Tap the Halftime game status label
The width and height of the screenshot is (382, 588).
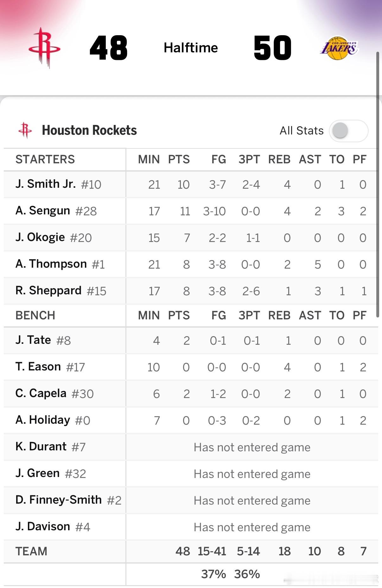pyautogui.click(x=191, y=48)
